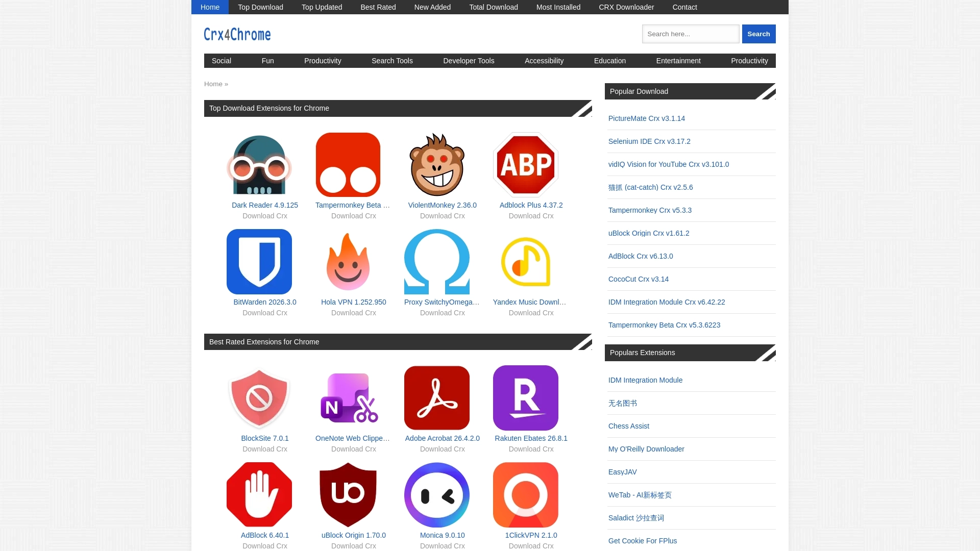980x551 pixels.
Task: Open the CRX Downloader page
Action: click(x=626, y=7)
